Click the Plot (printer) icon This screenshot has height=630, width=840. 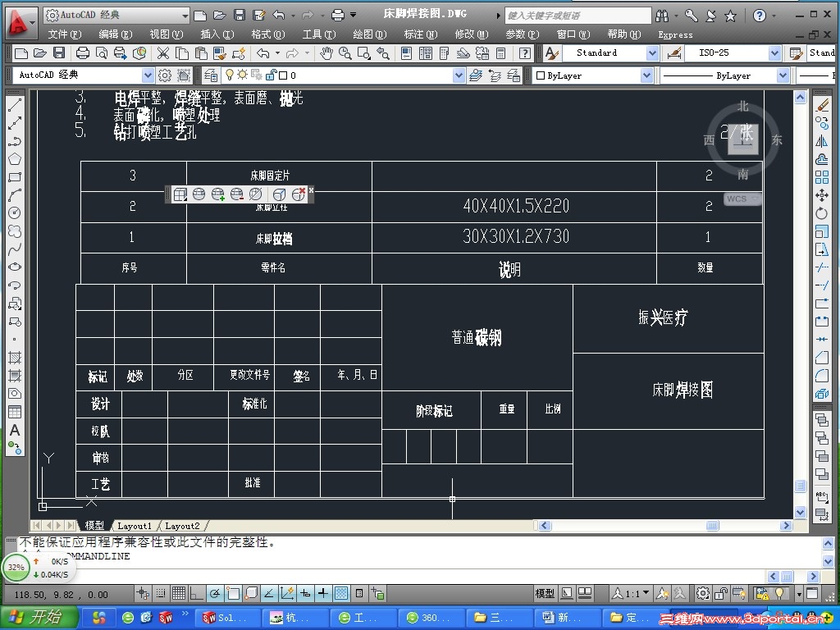pos(83,52)
